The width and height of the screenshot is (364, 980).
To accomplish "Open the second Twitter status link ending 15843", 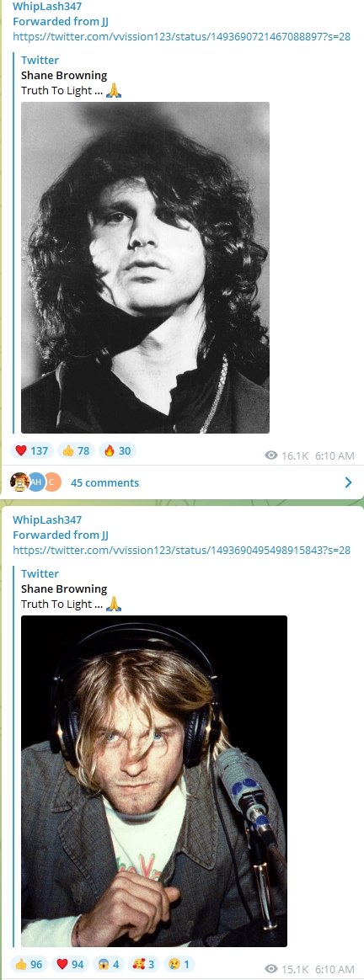I will [181, 550].
